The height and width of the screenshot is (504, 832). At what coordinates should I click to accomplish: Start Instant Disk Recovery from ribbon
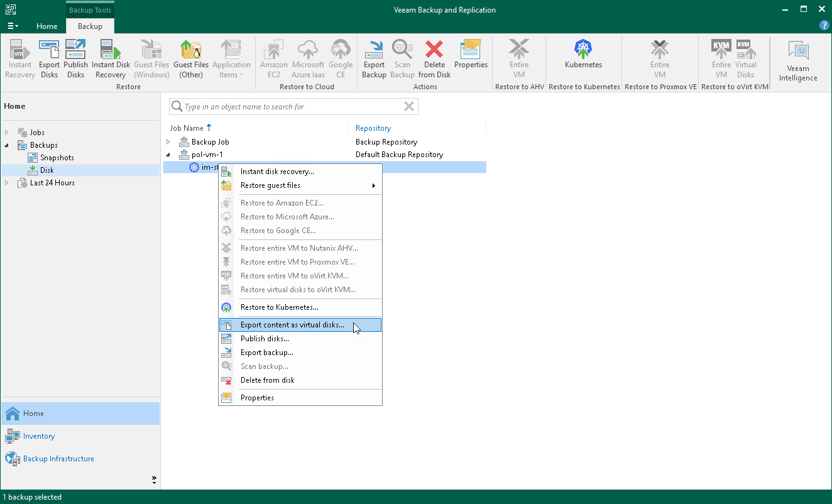(x=111, y=59)
